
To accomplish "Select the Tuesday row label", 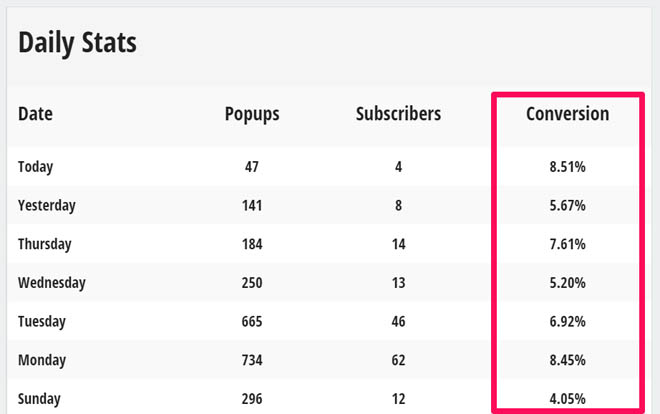I will tap(42, 322).
